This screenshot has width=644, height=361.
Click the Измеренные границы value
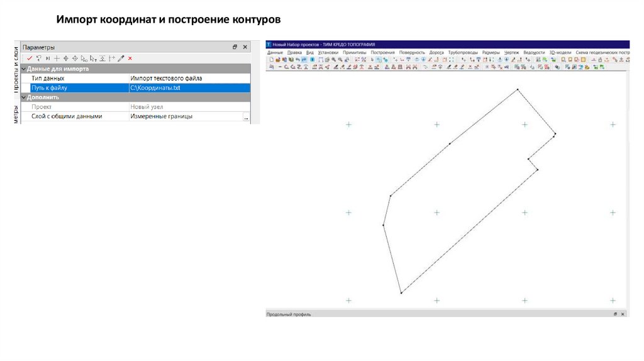tap(161, 116)
